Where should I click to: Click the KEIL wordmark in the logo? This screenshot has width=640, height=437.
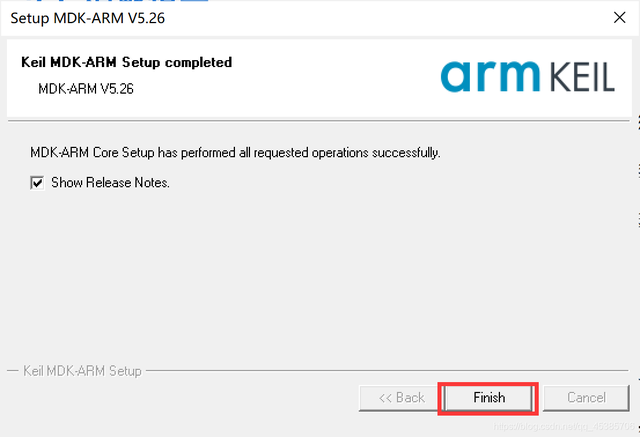pos(582,77)
